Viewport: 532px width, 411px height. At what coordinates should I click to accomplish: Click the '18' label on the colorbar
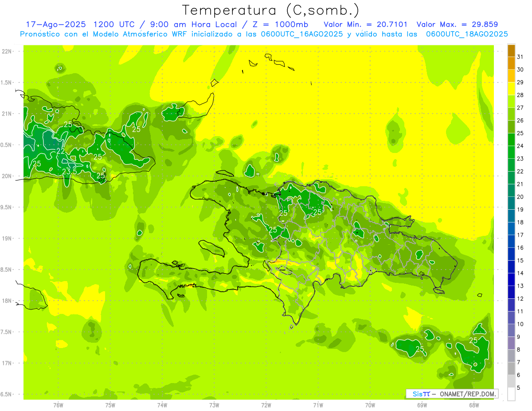[520, 222]
